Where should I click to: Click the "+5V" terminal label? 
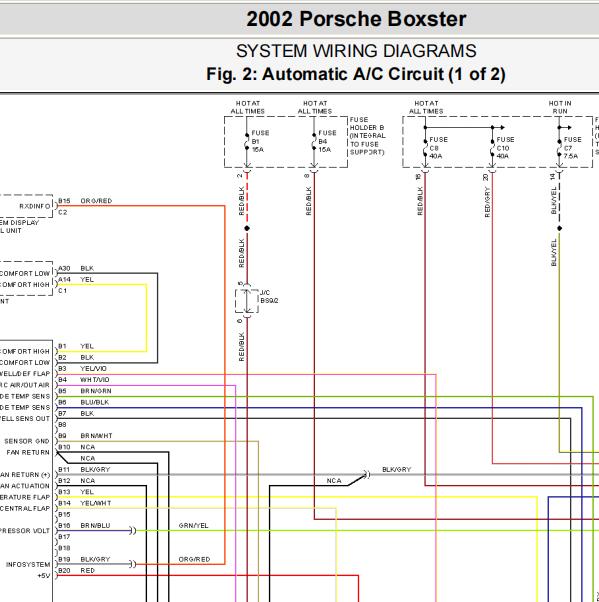(43, 576)
